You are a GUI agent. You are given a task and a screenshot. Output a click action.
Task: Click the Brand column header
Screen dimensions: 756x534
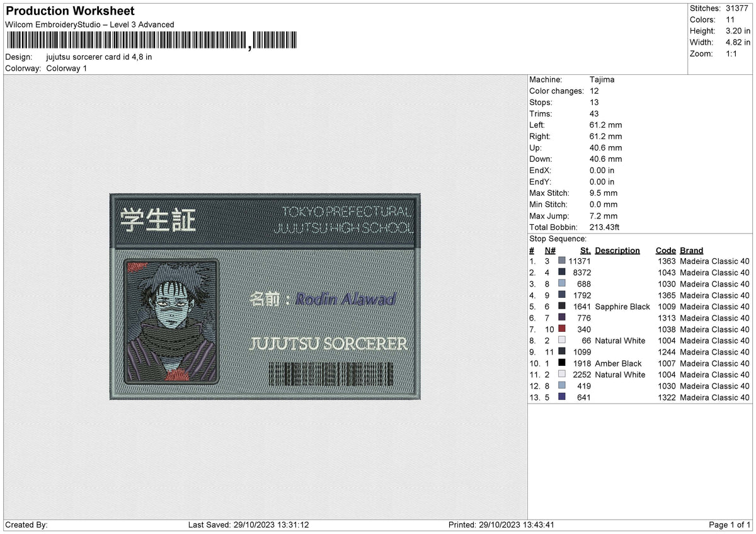[x=692, y=251]
